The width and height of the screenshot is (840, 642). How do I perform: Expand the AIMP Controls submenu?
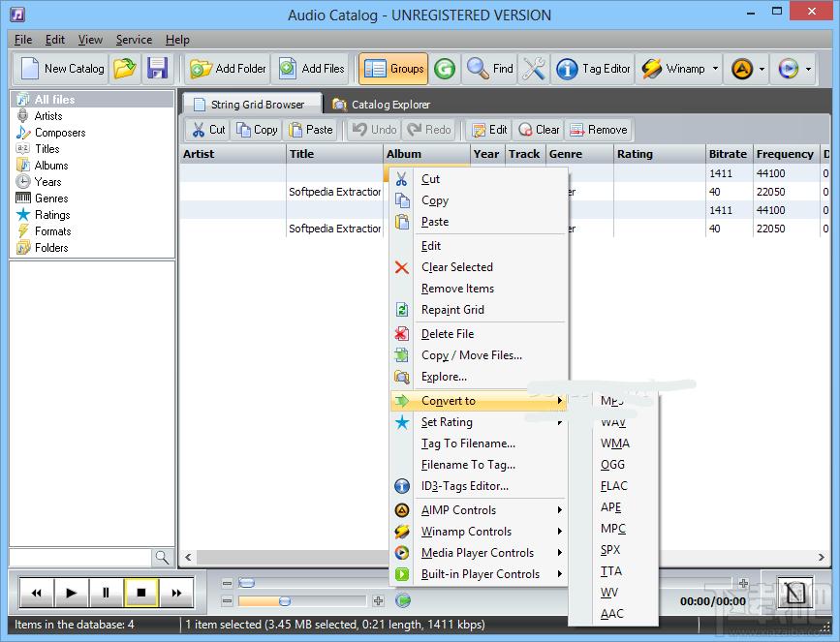coord(479,509)
